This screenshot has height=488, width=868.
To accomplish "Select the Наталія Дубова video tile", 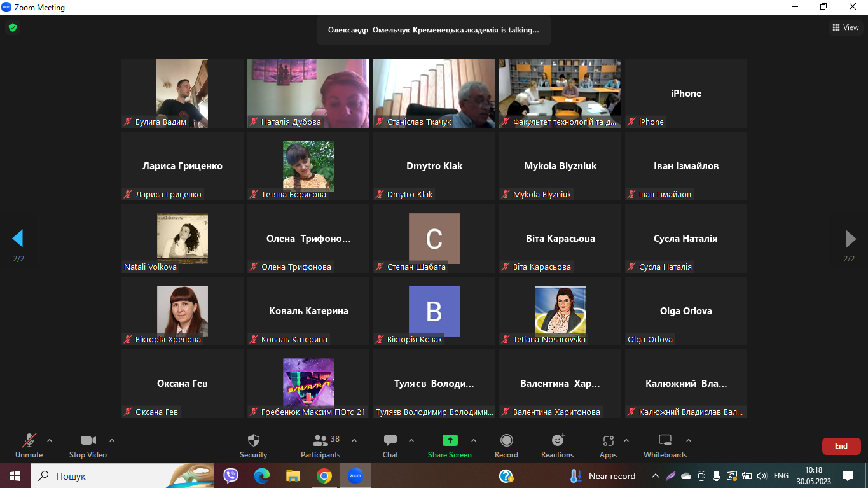I will click(308, 94).
